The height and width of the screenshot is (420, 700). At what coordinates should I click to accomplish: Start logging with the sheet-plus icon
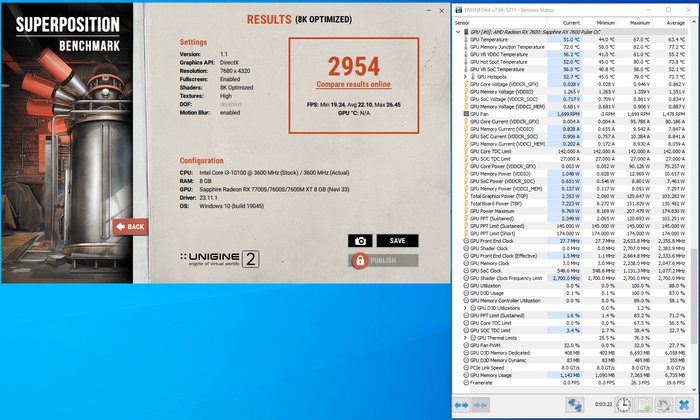pyautogui.click(x=643, y=405)
